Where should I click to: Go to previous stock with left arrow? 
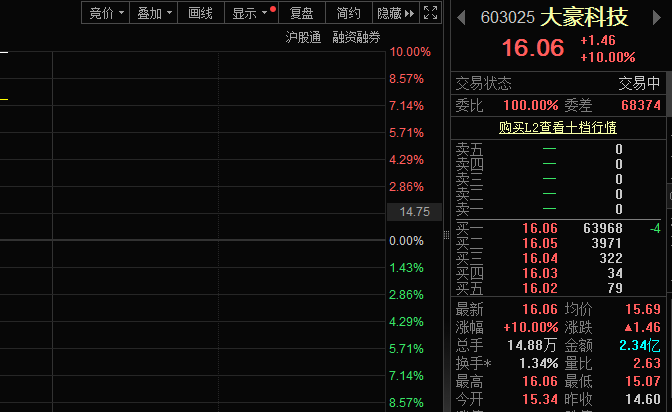click(461, 18)
